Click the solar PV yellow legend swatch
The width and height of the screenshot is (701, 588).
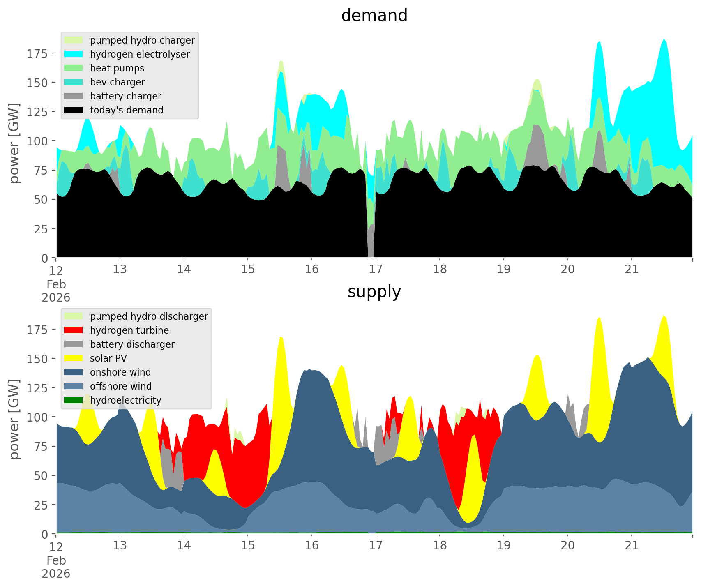[x=74, y=358]
